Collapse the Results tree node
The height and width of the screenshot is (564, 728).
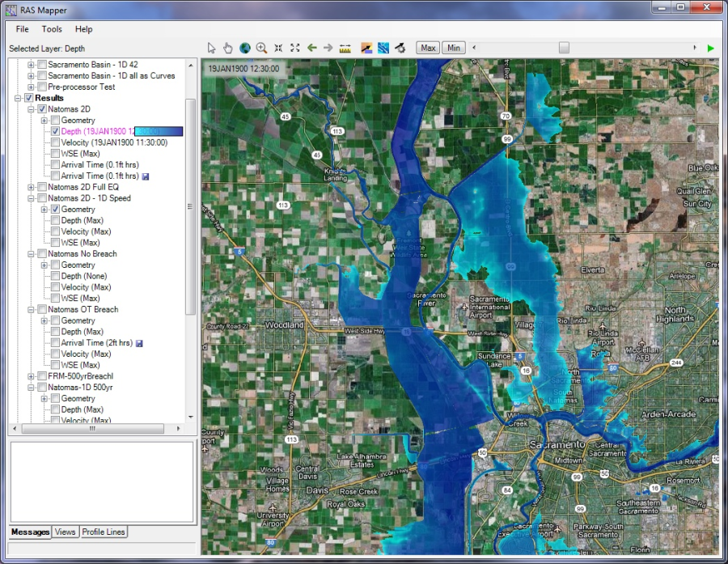click(x=19, y=98)
